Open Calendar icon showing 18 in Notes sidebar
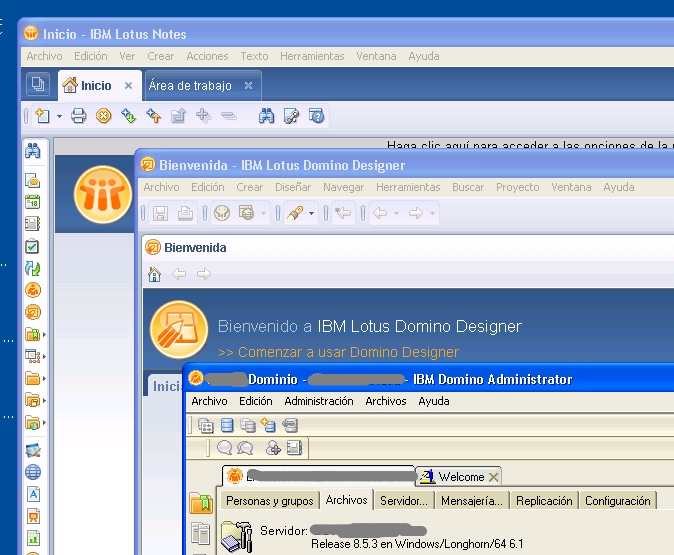This screenshot has height=555, width=674. pos(33,202)
